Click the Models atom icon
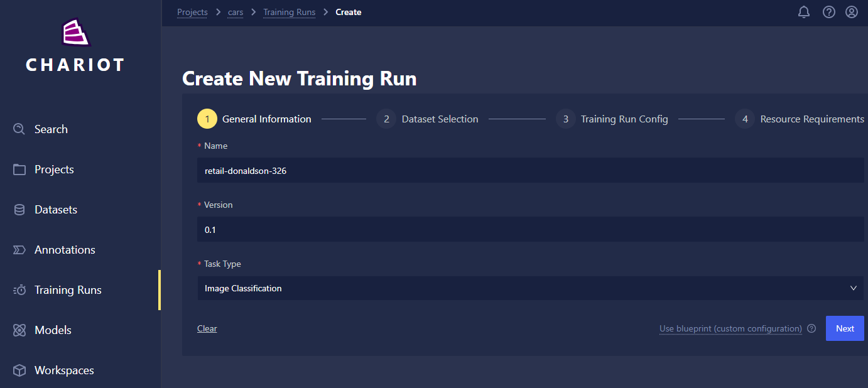This screenshot has width=868, height=388. (19, 330)
